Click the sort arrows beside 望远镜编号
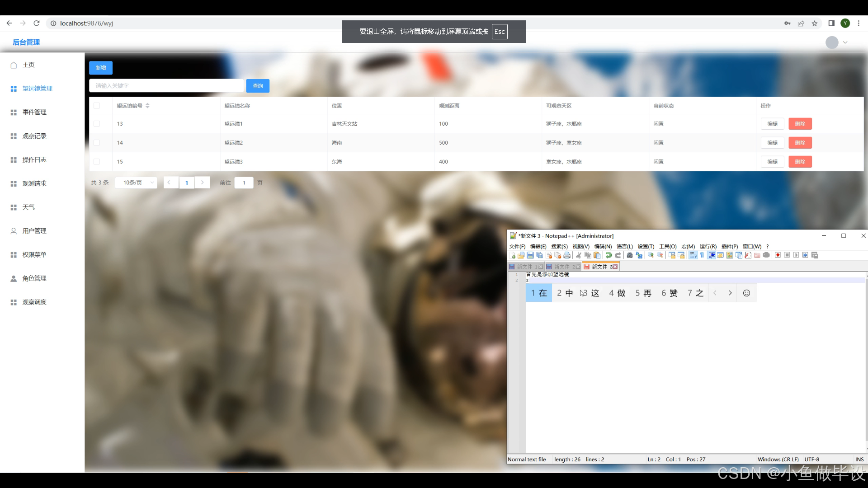 (x=147, y=105)
